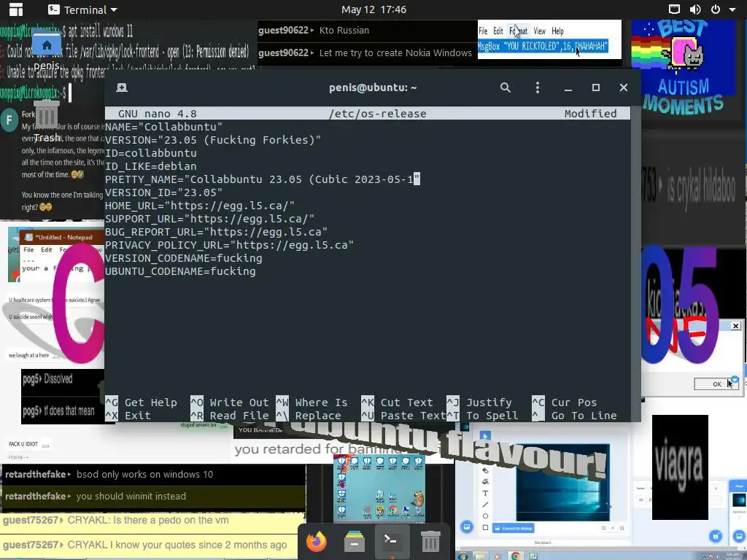Close the background dialog with the X button
The width and height of the screenshot is (747, 560).
click(735, 326)
